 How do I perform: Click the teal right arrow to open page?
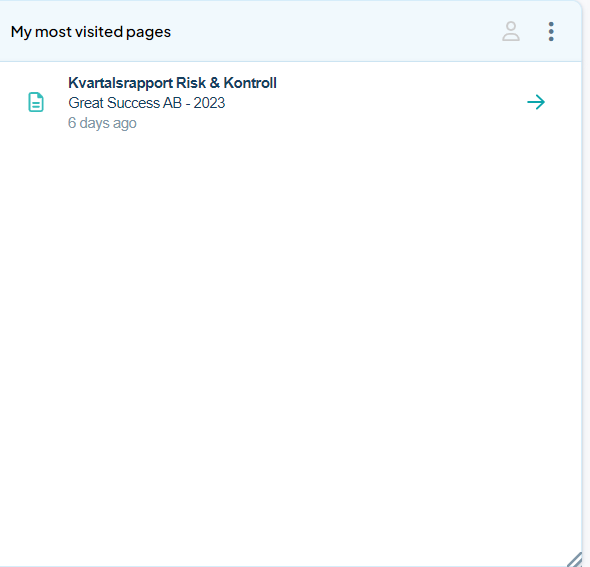pos(536,102)
